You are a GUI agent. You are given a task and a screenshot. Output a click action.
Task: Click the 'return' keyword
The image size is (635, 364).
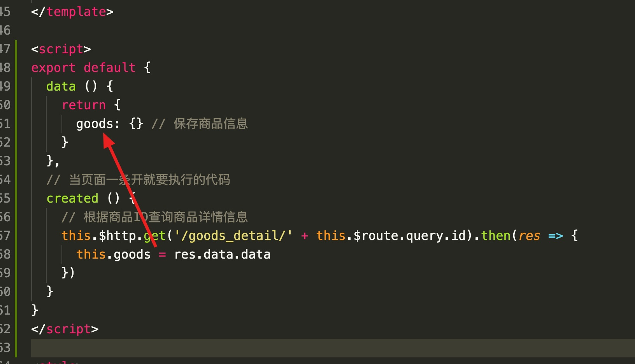84,105
